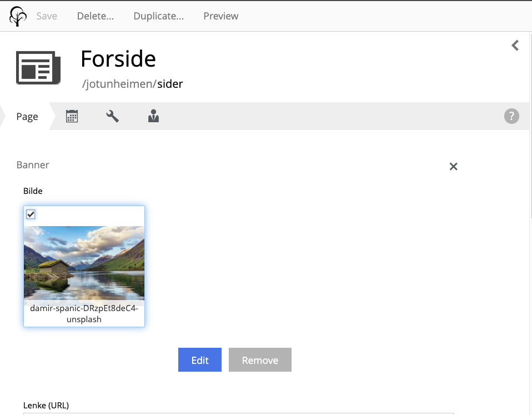Open the person access step icon
Screen dimensions: 532x415
click(x=154, y=116)
